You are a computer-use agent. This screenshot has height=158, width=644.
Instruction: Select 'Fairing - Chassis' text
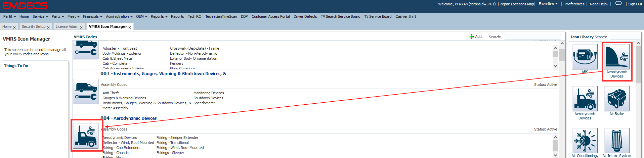pyautogui.click(x=116, y=153)
